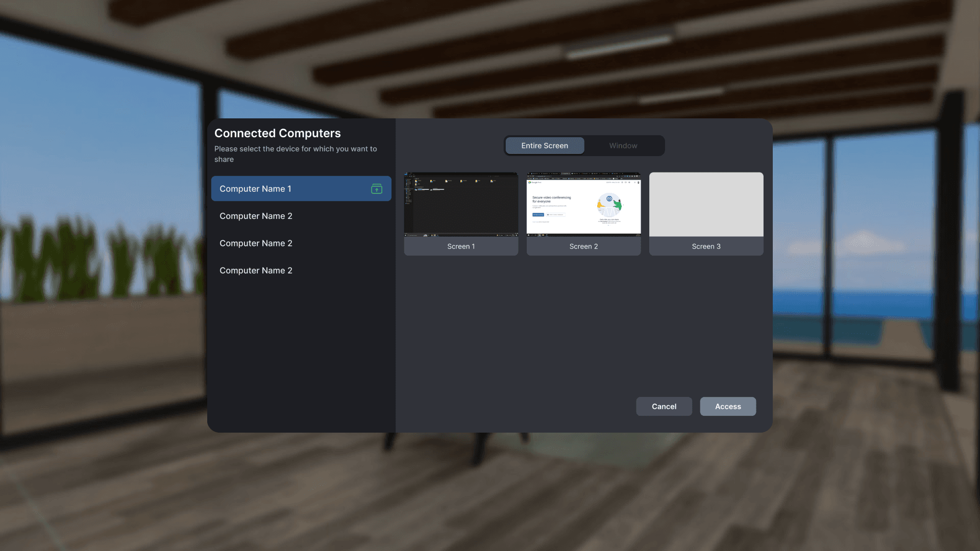Select the dark desktop preview labeled Screen 1
Viewport: 980px width, 551px height.
pos(460,204)
